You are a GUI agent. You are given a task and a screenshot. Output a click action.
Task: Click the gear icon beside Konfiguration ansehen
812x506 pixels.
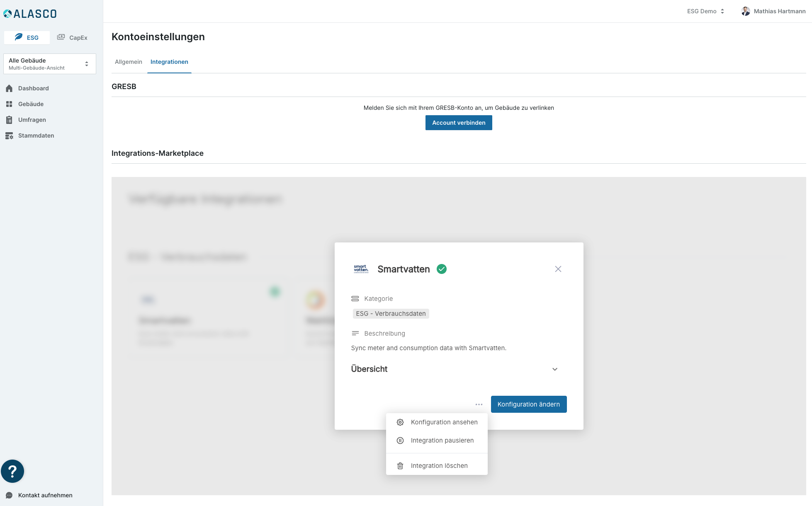[x=400, y=422]
